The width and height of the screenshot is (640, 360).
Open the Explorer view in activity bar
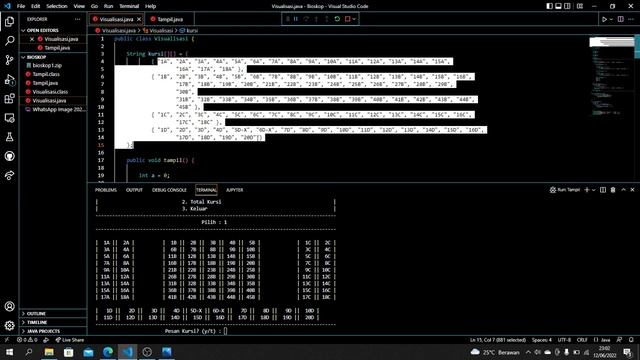(9, 21)
